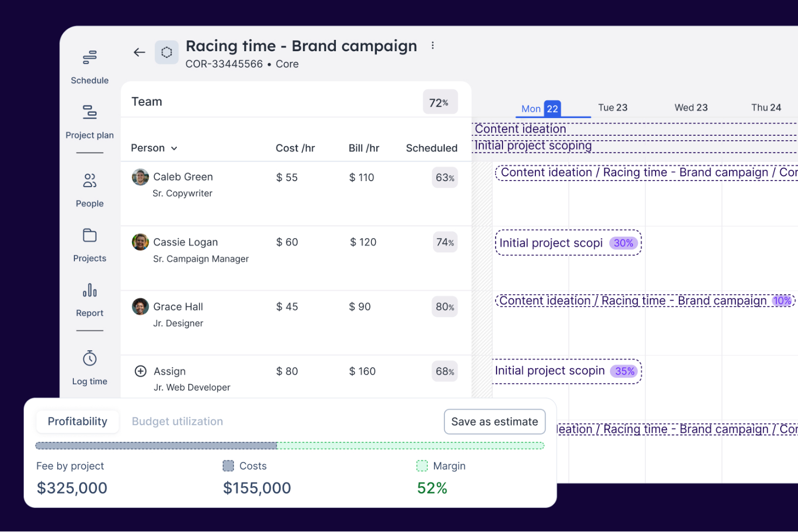Click the costs-margin progress bar
The height and width of the screenshot is (532, 798).
(289, 445)
